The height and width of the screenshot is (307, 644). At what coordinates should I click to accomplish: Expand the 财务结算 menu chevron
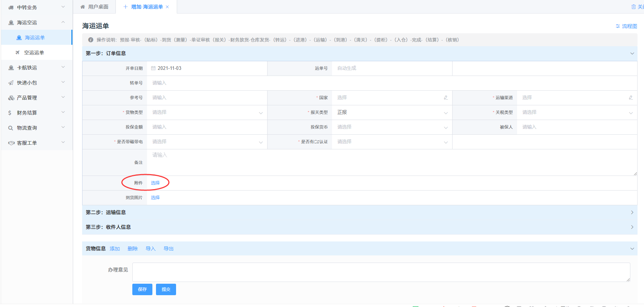coord(63,112)
